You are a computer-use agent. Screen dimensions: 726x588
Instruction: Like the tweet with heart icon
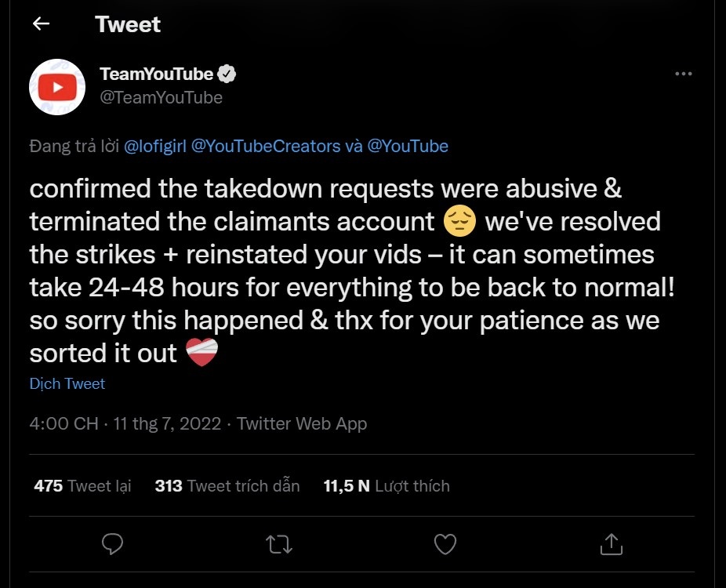click(x=445, y=543)
